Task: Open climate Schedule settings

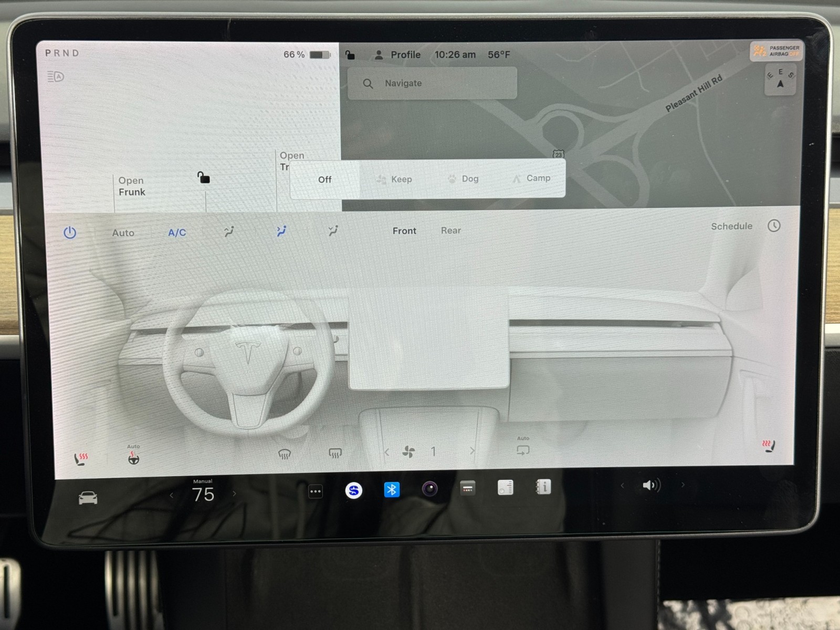Action: [x=731, y=226]
